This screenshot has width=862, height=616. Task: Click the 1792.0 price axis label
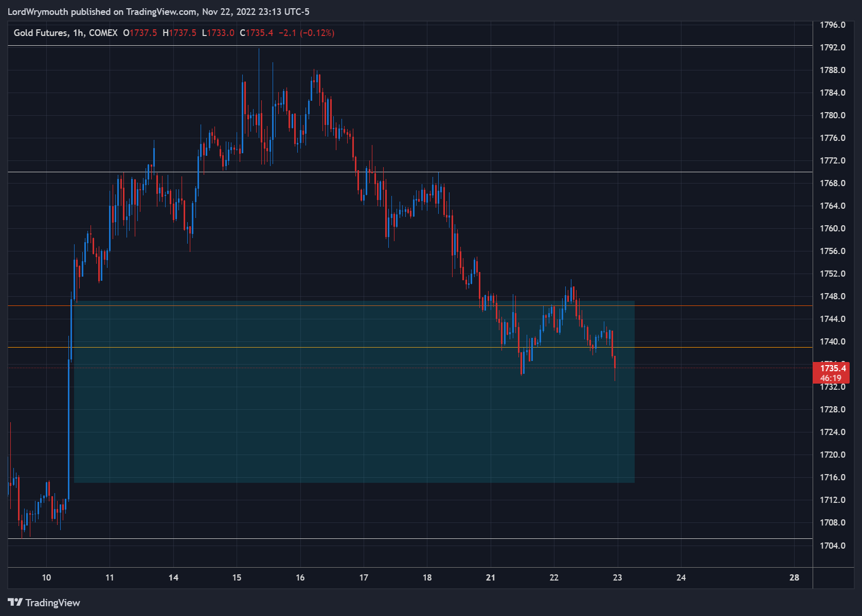833,47
